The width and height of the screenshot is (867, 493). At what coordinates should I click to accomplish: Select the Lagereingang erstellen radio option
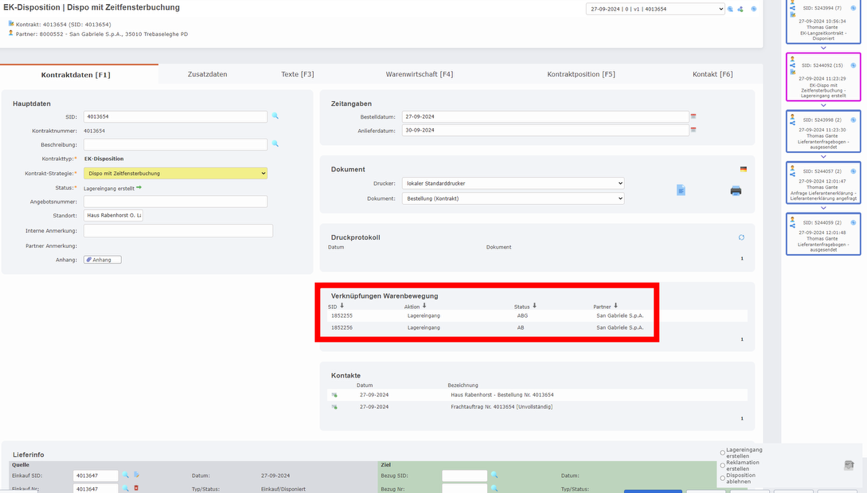pos(723,453)
